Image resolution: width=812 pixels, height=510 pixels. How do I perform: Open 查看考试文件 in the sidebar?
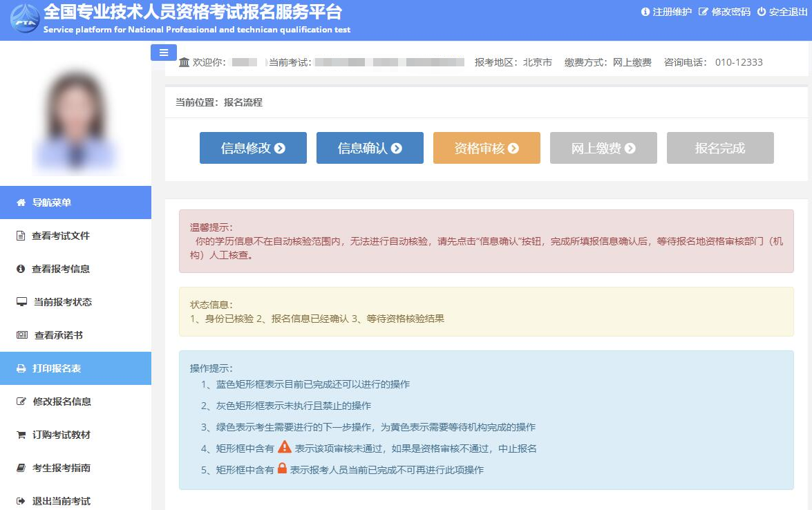61,236
